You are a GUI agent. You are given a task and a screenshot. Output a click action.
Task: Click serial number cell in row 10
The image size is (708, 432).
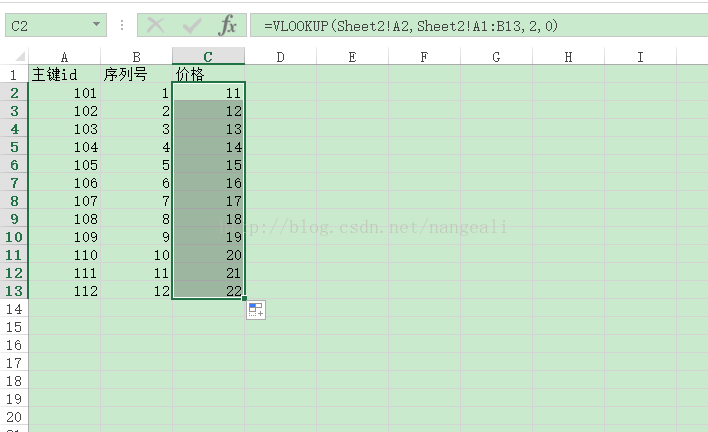point(136,237)
